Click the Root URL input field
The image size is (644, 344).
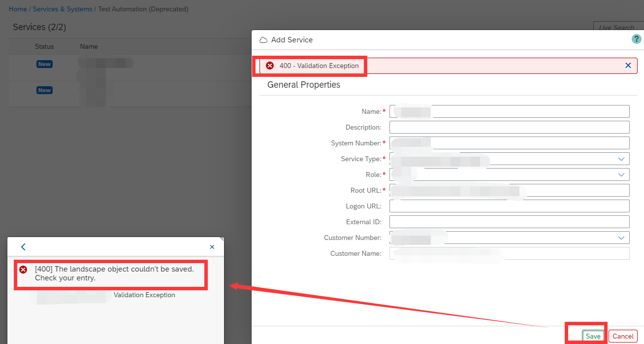click(x=510, y=190)
